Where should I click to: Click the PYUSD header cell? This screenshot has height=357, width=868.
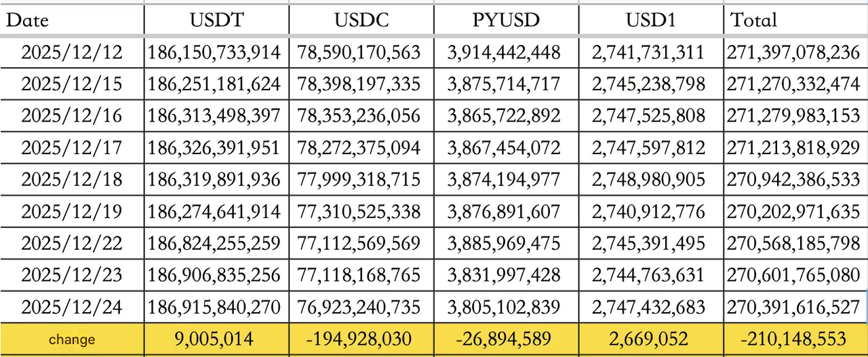coord(507,20)
